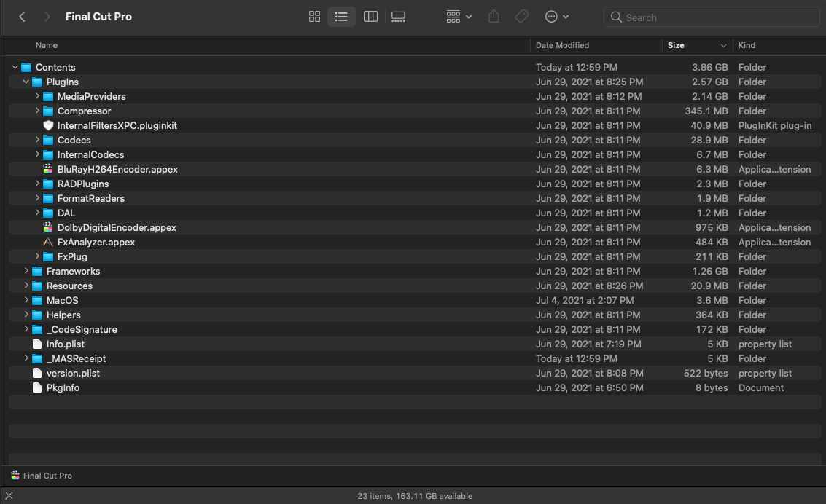Screen dimensions: 826x504
Task: Select the Frameworks folder icon
Action: click(x=37, y=271)
